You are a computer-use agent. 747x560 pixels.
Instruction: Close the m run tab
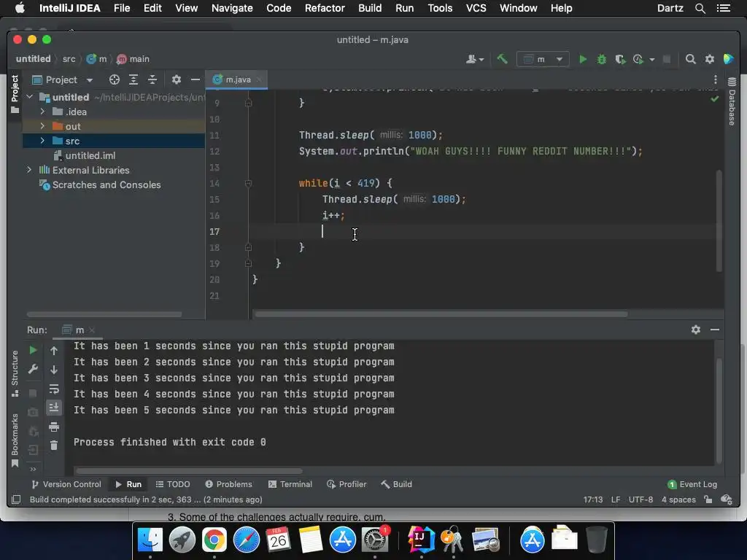[92, 330]
